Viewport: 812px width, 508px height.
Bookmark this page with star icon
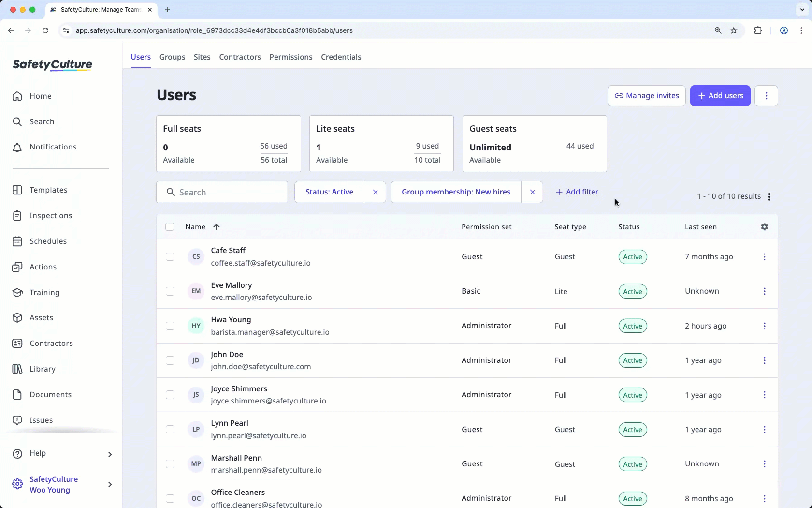click(x=734, y=30)
